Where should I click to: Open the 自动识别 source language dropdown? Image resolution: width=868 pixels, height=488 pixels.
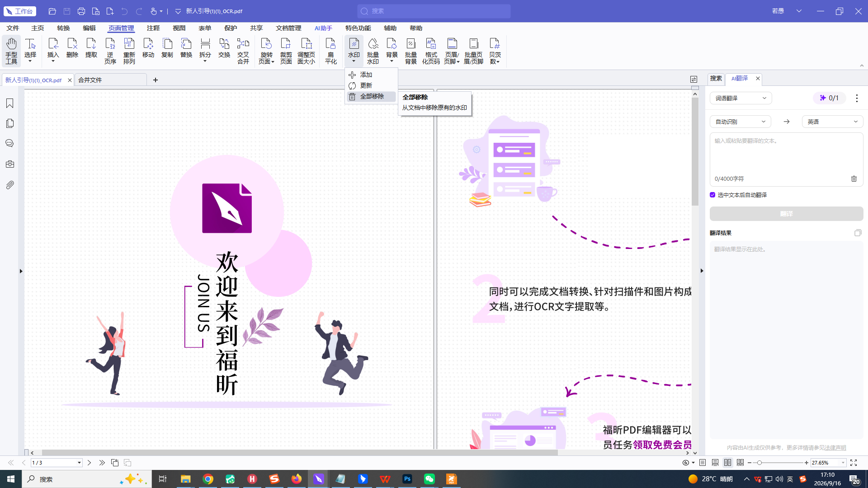pyautogui.click(x=740, y=122)
